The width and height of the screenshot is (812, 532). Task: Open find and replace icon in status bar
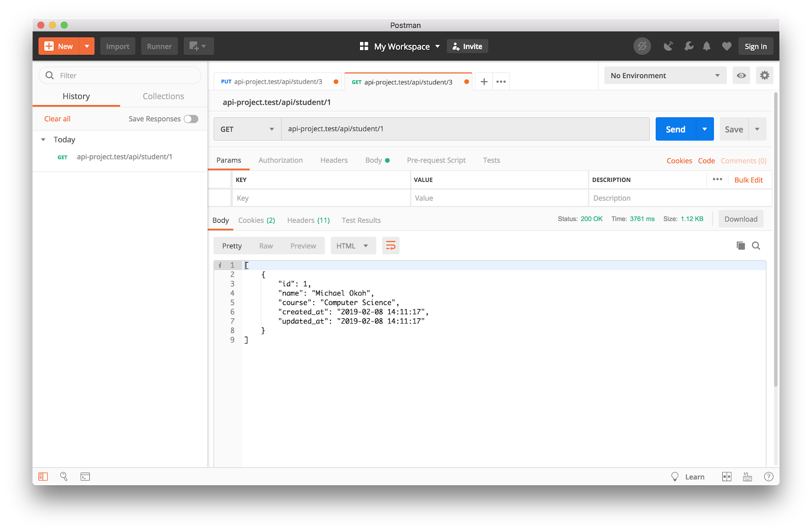[64, 477]
